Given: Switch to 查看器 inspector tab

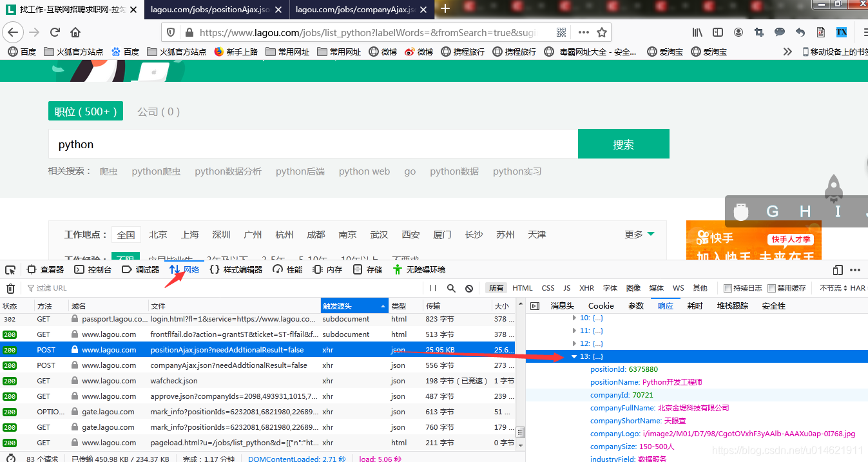Looking at the screenshot, I should pos(46,269).
